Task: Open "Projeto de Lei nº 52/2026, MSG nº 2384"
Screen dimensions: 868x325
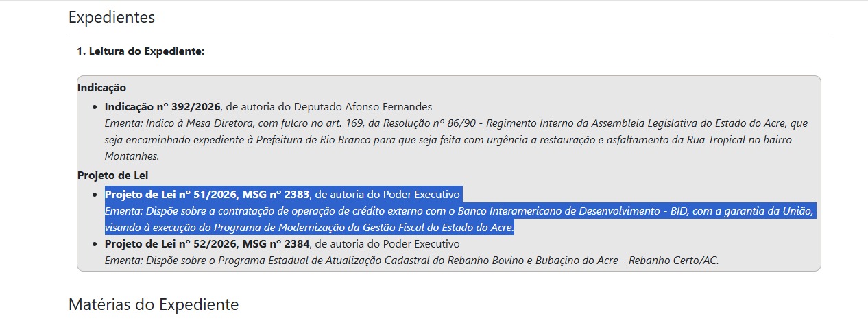Action: click(207, 244)
